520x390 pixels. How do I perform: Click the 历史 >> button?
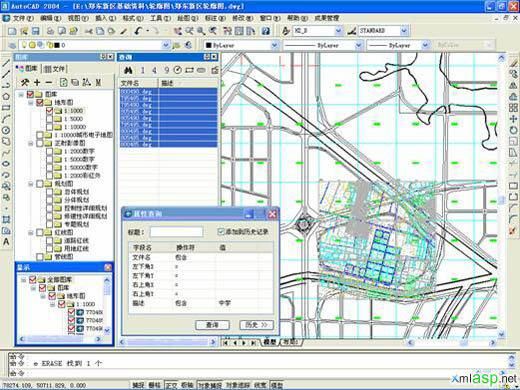pyautogui.click(x=256, y=325)
